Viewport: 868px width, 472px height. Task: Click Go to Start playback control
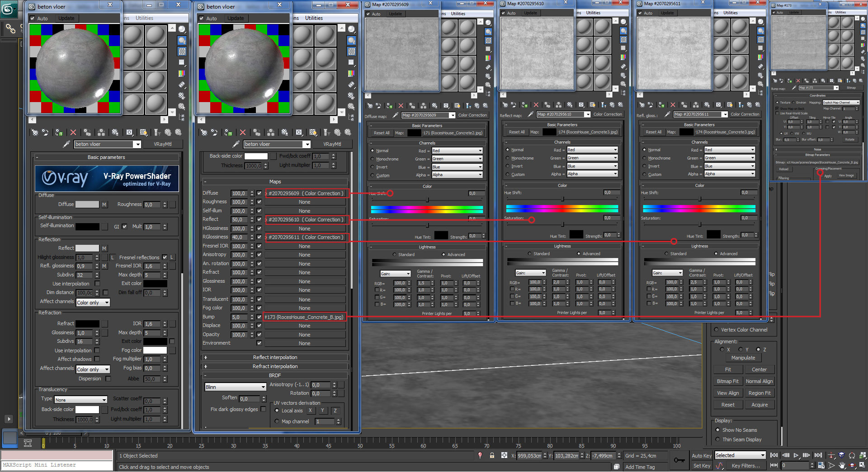click(774, 455)
